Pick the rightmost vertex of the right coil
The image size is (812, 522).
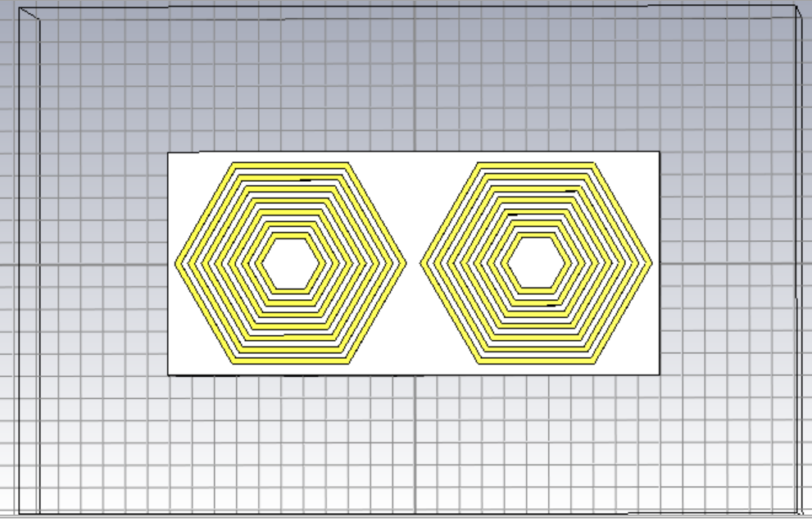[649, 263]
